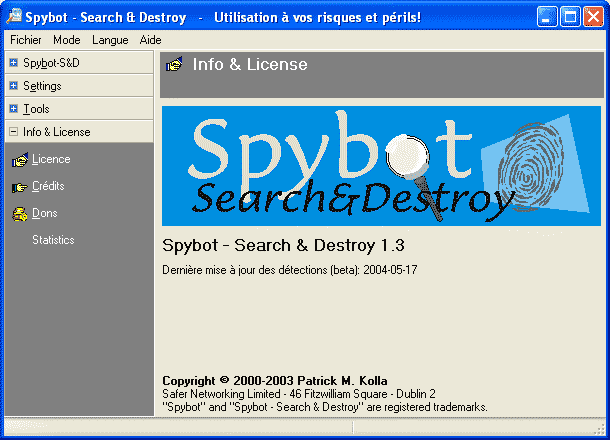Click the Dons coins icon
Screen dimensions: 610x440
click(19, 214)
